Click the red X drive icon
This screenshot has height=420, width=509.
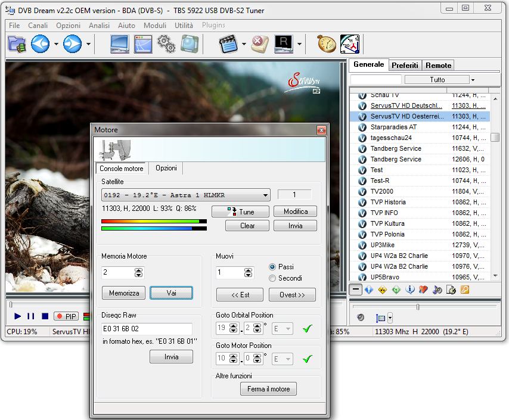click(260, 44)
